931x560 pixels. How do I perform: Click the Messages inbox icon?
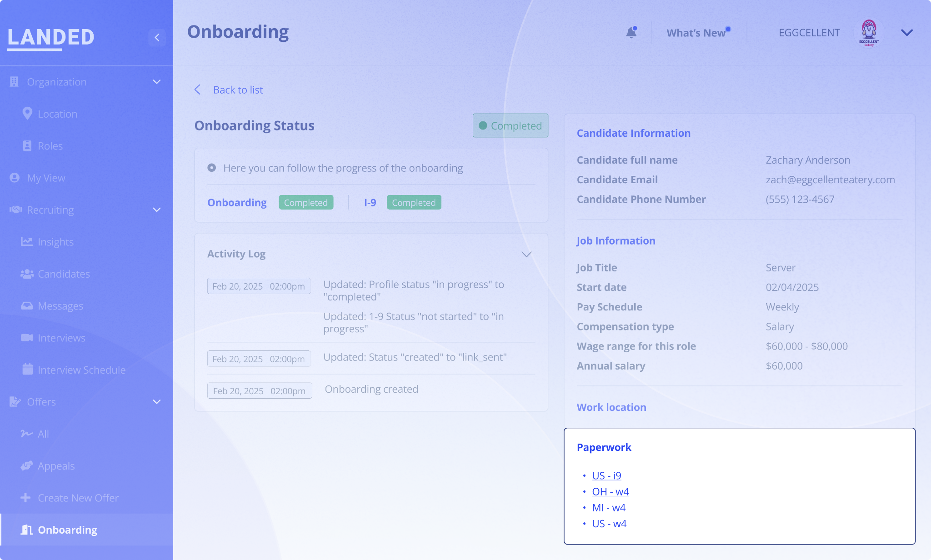(x=27, y=306)
